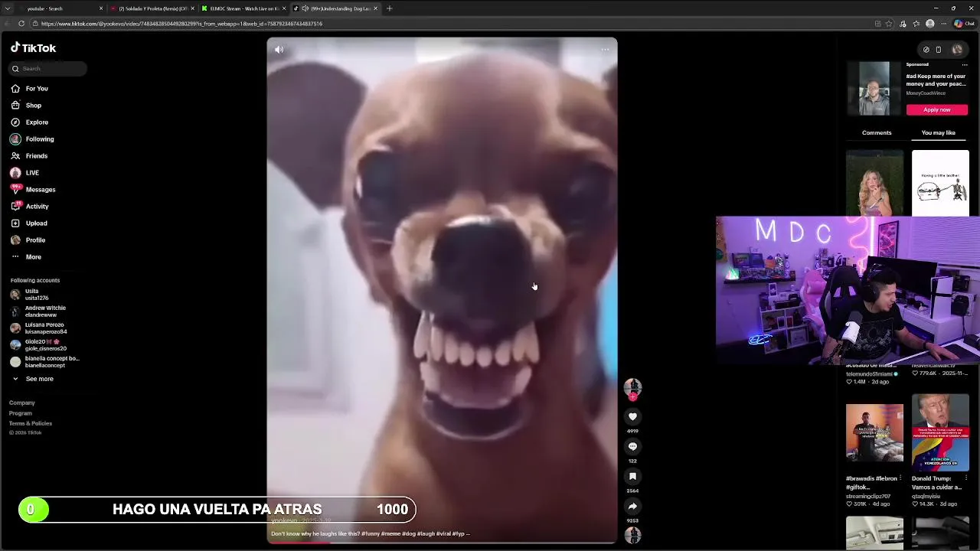Open the #brawadis #lebron recommended video
The width and height of the screenshot is (980, 551).
[x=874, y=433]
